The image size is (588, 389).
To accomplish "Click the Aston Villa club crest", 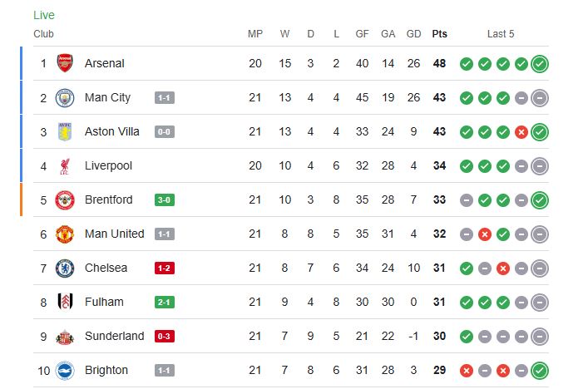I will pos(65,131).
